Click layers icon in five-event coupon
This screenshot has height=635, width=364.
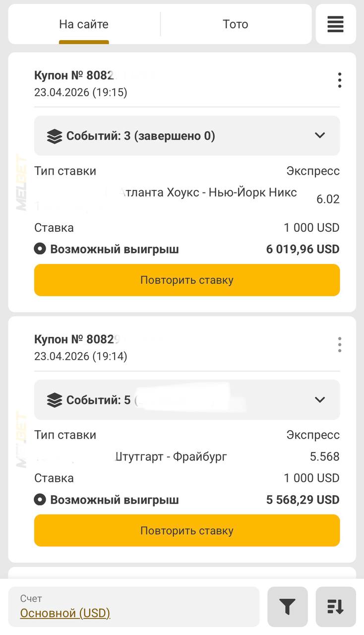pyautogui.click(x=55, y=400)
